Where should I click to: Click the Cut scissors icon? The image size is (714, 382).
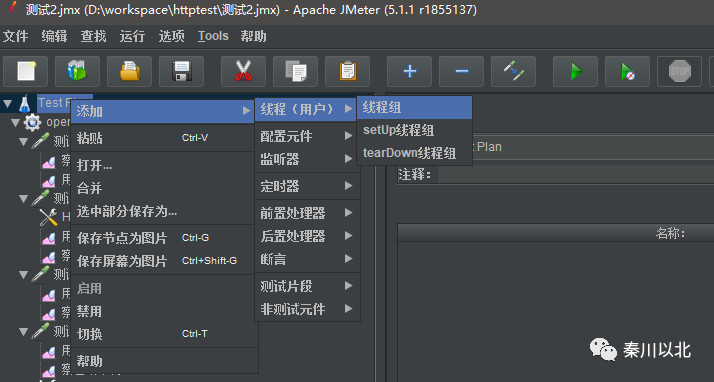point(243,71)
